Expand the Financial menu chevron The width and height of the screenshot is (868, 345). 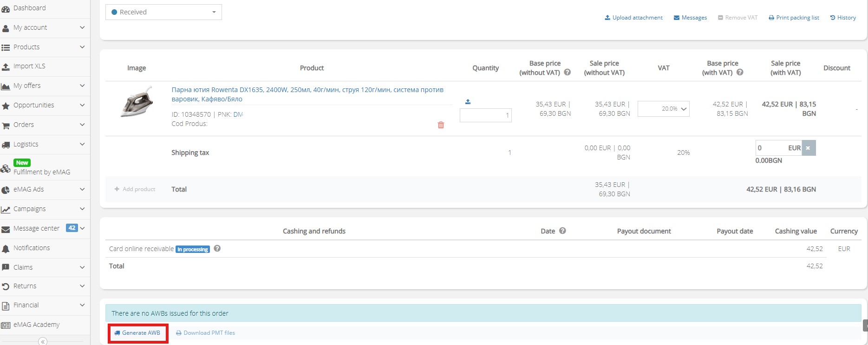click(x=82, y=305)
